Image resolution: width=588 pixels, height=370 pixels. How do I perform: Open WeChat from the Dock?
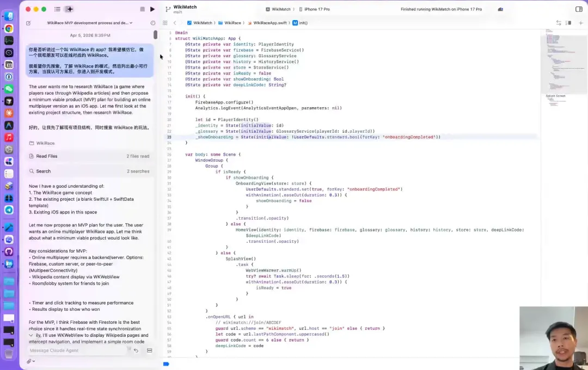[9, 89]
